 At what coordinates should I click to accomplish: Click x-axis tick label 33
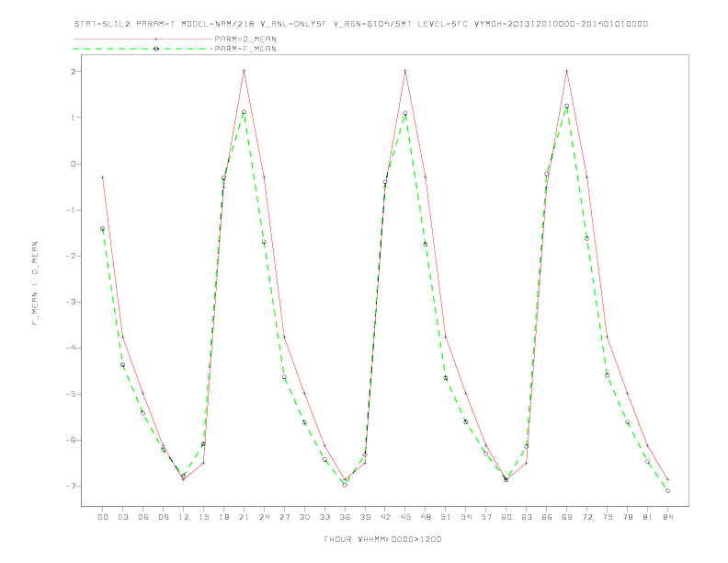tap(324, 517)
